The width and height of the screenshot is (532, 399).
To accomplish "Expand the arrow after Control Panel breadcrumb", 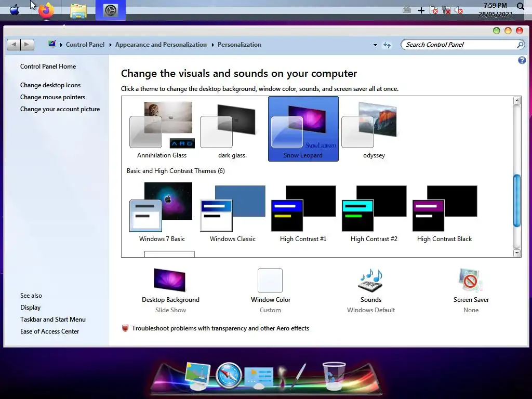I will tap(110, 45).
